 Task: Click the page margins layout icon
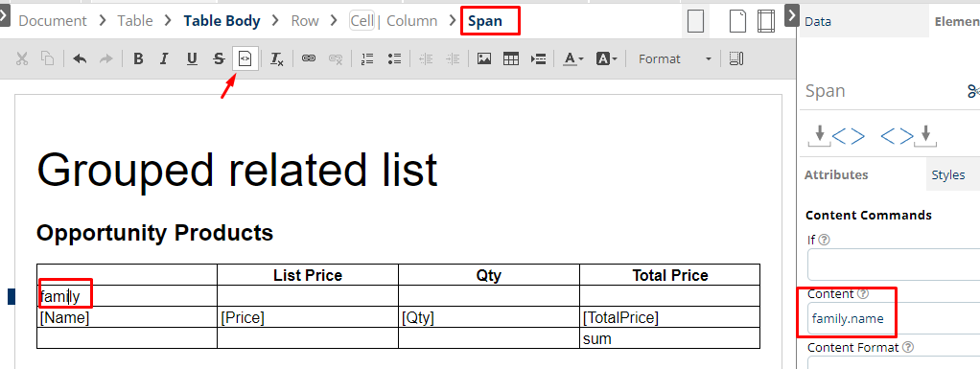(x=765, y=20)
